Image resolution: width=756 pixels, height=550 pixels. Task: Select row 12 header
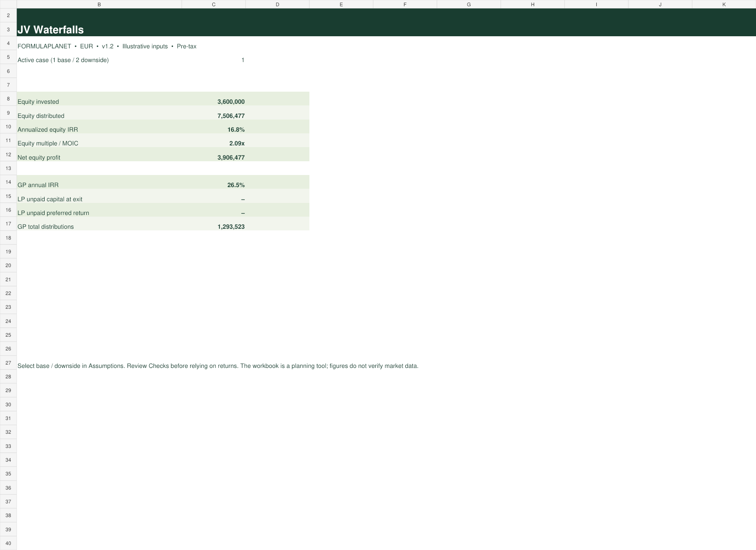coord(8,155)
